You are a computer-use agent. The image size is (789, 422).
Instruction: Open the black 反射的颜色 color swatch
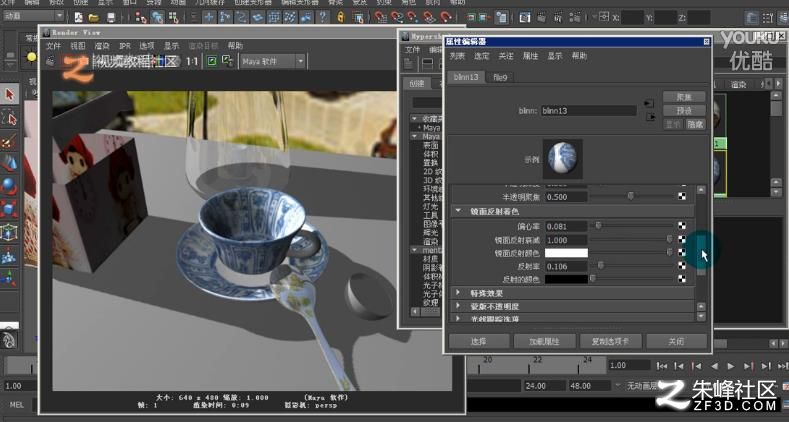coord(566,279)
